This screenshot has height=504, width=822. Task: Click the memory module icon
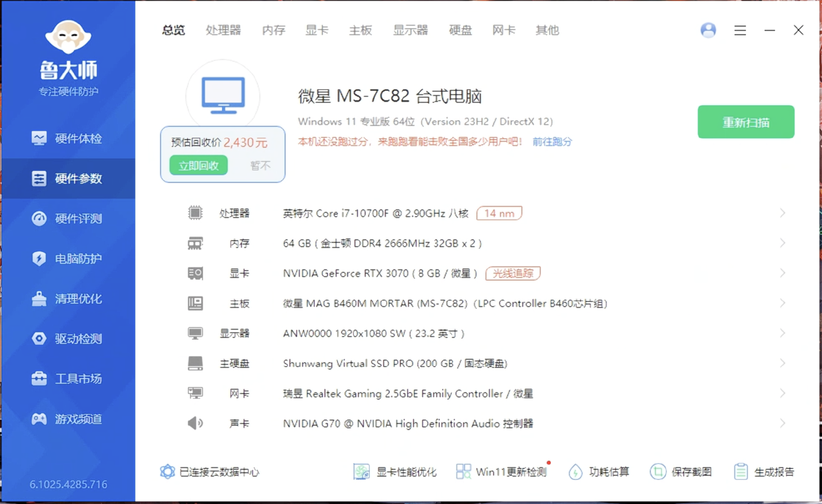[x=195, y=243]
